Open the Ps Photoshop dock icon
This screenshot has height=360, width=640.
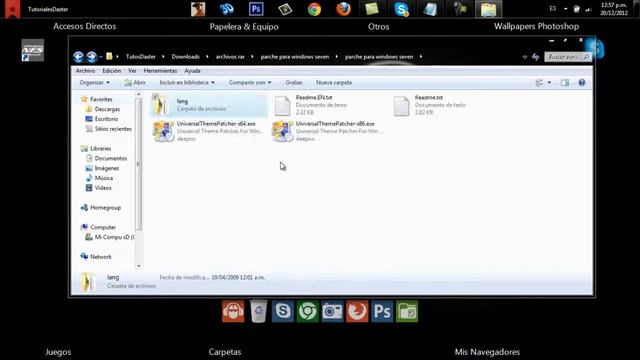pos(382,311)
